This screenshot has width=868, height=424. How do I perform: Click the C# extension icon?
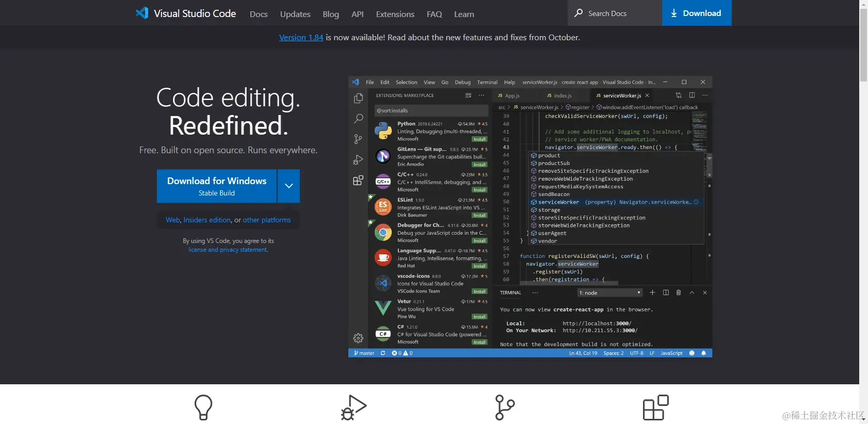(x=383, y=334)
